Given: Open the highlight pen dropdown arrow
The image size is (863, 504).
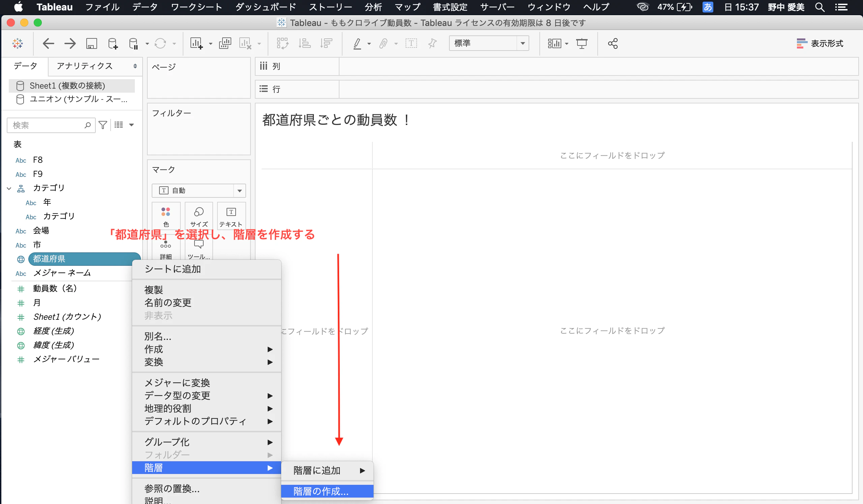Looking at the screenshot, I should (369, 44).
